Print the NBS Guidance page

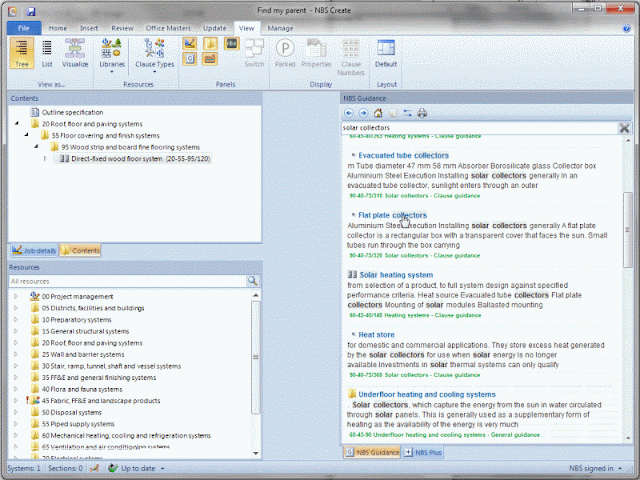(x=422, y=113)
